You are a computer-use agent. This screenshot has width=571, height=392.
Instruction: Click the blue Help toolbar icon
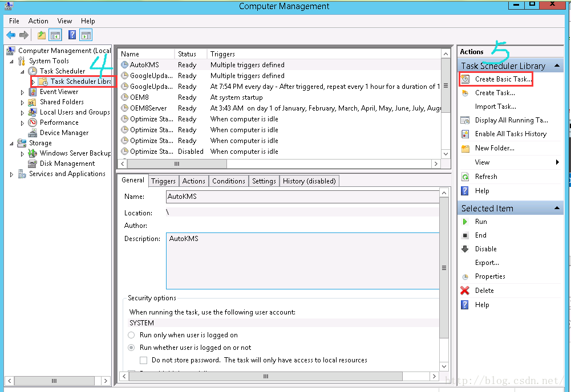[72, 35]
